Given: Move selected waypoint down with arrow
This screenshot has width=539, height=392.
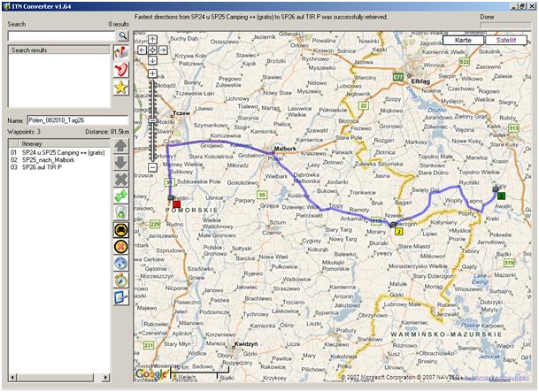Looking at the screenshot, I should (x=121, y=163).
